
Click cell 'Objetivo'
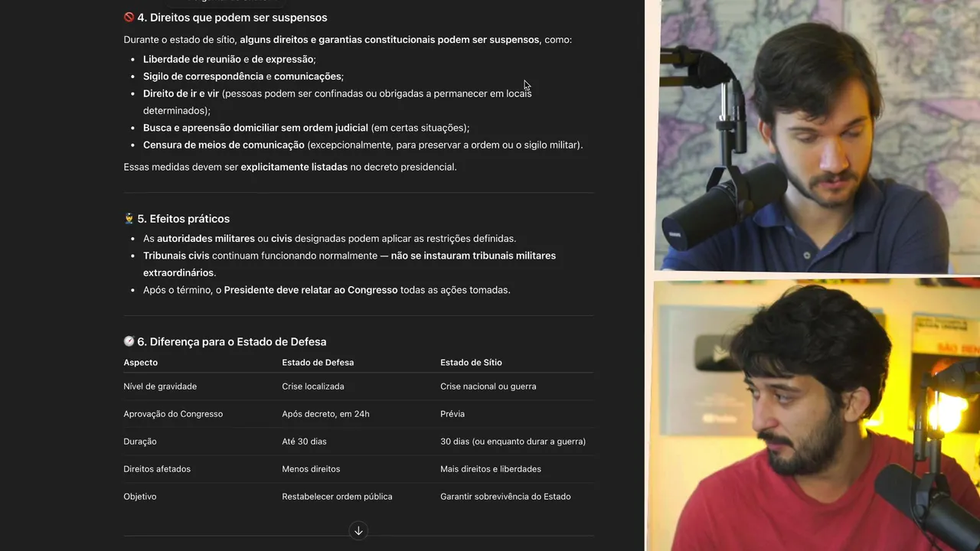[140, 497]
